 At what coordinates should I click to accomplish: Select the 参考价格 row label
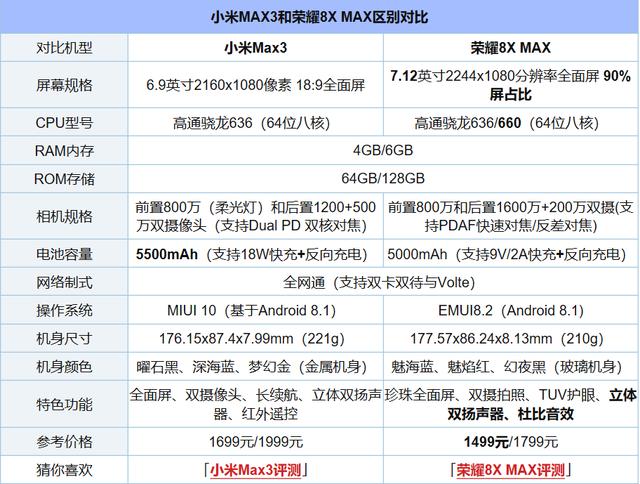(x=64, y=442)
